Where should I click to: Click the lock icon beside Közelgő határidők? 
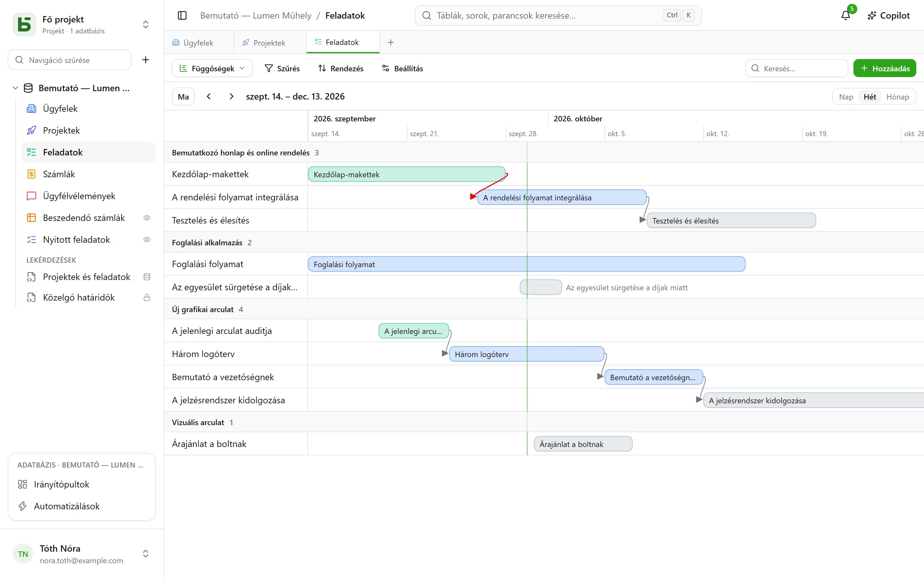pyautogui.click(x=147, y=297)
